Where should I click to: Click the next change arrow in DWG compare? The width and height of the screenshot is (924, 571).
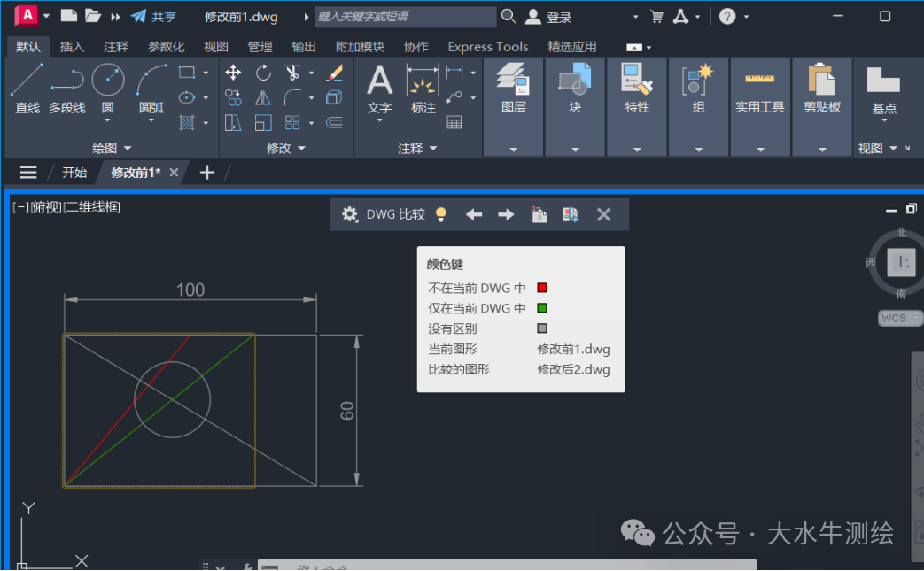[x=505, y=213]
